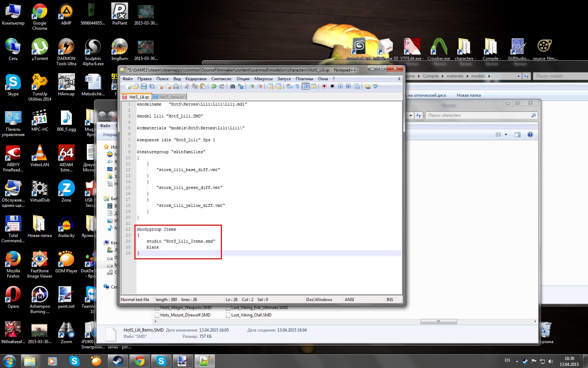
Task: Open the address bar history dropdown in models window
Action: pos(518,76)
